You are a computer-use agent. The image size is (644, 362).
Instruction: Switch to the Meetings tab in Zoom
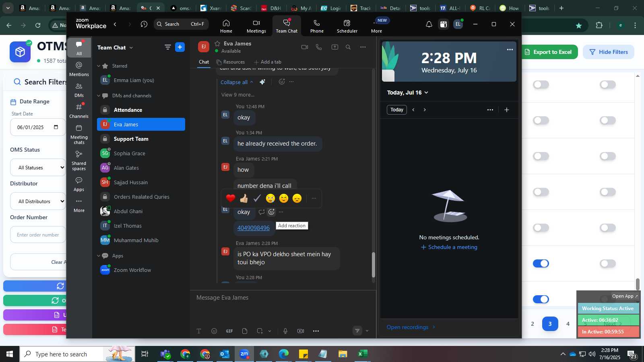coord(256,26)
